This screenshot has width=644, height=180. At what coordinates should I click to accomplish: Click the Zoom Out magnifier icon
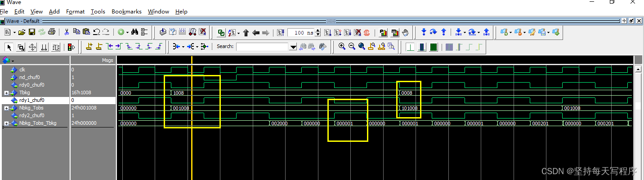(x=352, y=46)
